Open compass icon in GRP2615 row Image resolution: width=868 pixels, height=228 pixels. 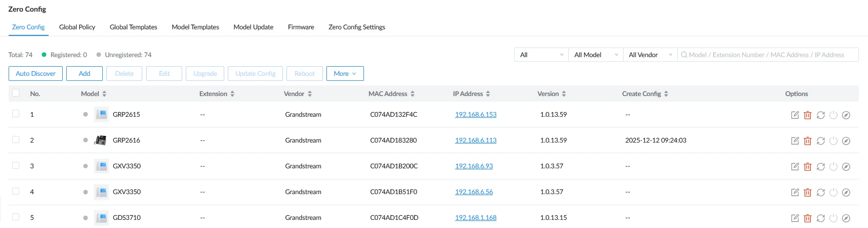846,115
